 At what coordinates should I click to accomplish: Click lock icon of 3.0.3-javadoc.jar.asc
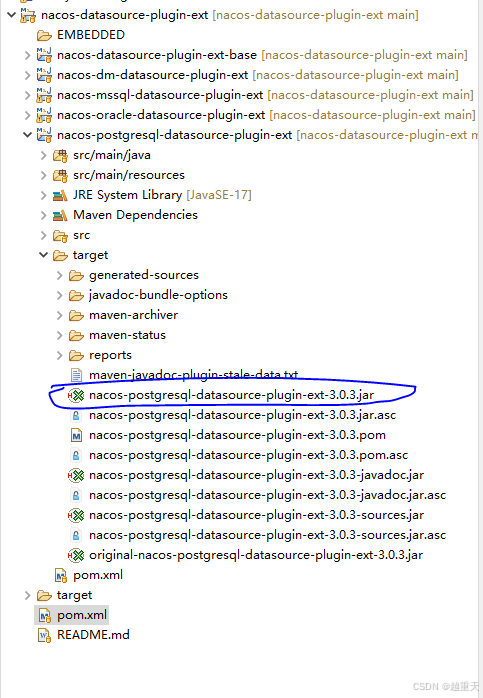tap(76, 496)
